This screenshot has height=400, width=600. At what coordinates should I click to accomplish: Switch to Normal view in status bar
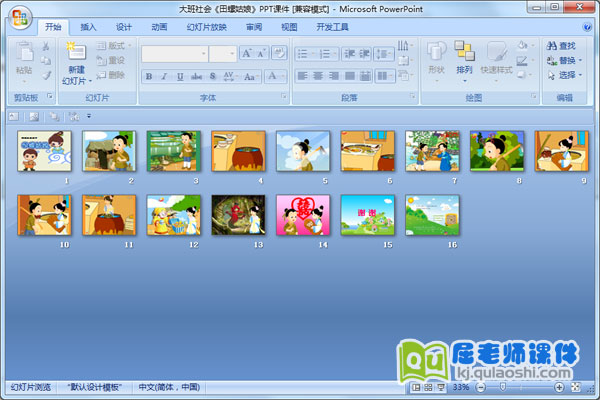416,387
